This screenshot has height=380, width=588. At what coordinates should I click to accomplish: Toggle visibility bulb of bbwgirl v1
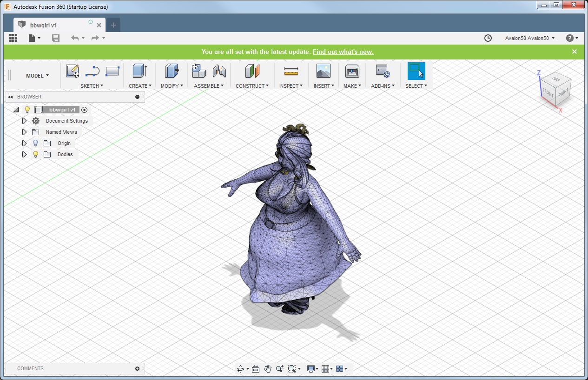27,110
